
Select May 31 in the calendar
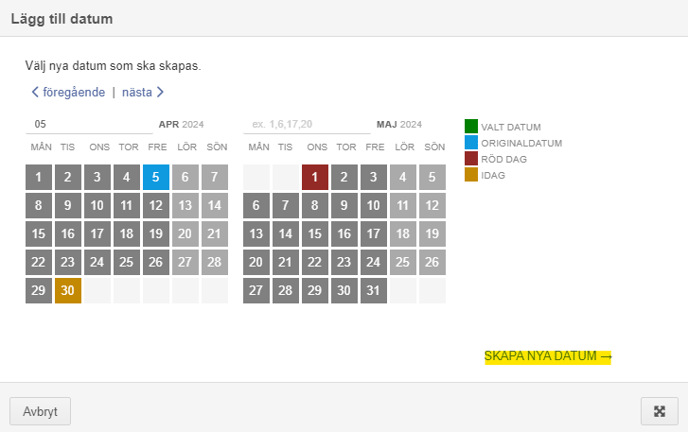click(x=373, y=290)
